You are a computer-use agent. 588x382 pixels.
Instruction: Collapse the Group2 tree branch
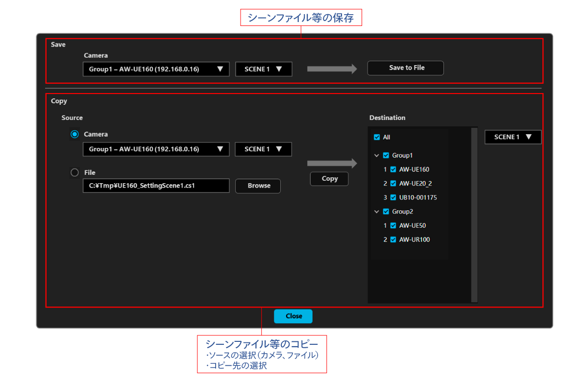[x=376, y=212]
